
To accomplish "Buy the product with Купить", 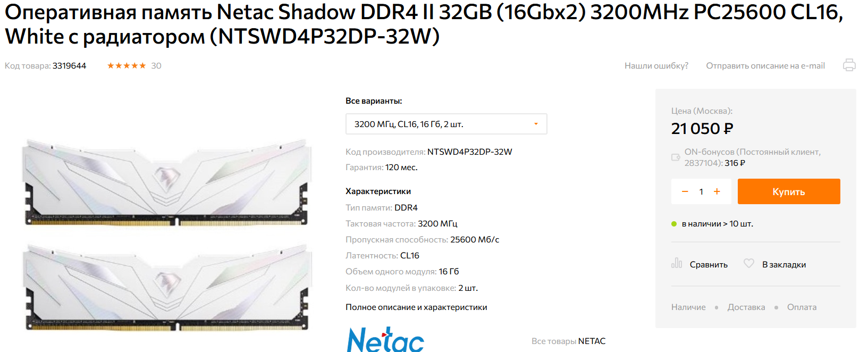I will click(789, 191).
